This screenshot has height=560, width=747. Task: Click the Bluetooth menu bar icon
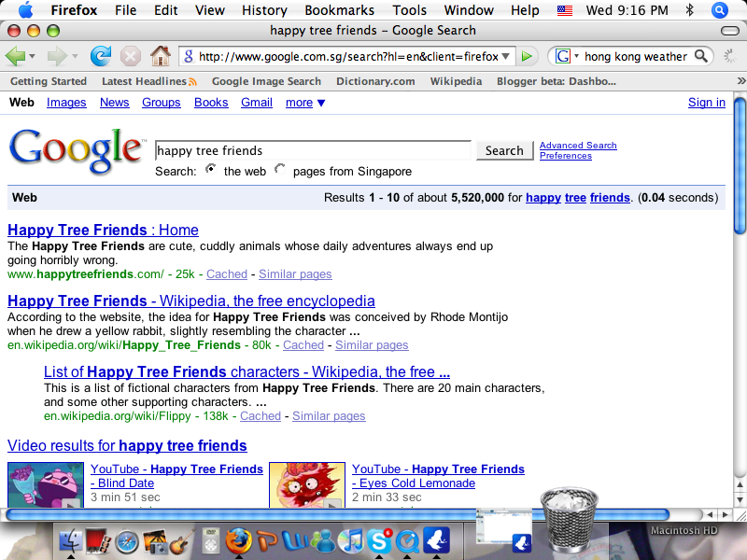click(x=689, y=10)
